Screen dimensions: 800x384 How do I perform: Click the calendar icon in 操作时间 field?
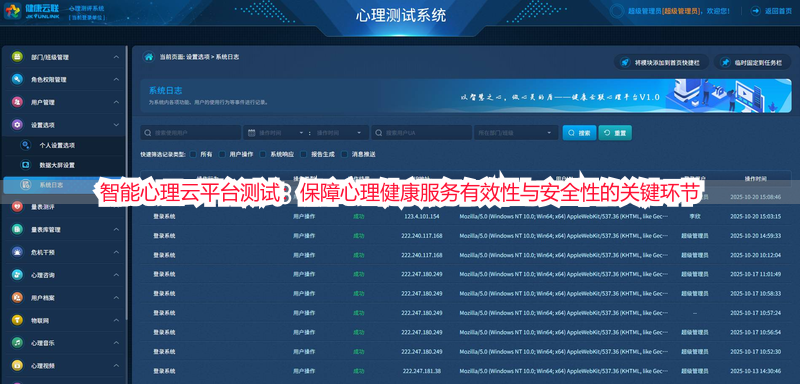pos(252,133)
